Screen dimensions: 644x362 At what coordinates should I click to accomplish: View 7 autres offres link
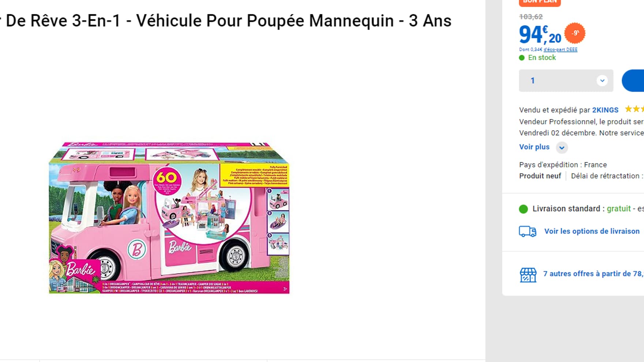[x=594, y=274]
